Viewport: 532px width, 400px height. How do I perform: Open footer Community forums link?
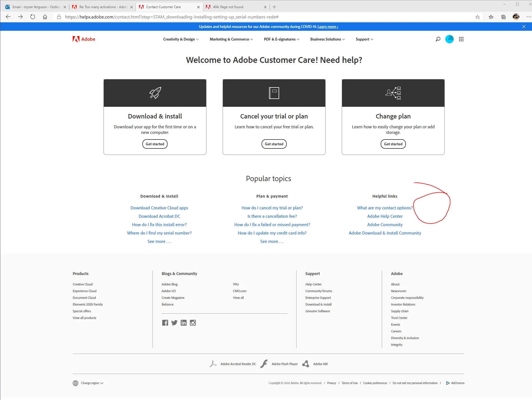point(319,291)
